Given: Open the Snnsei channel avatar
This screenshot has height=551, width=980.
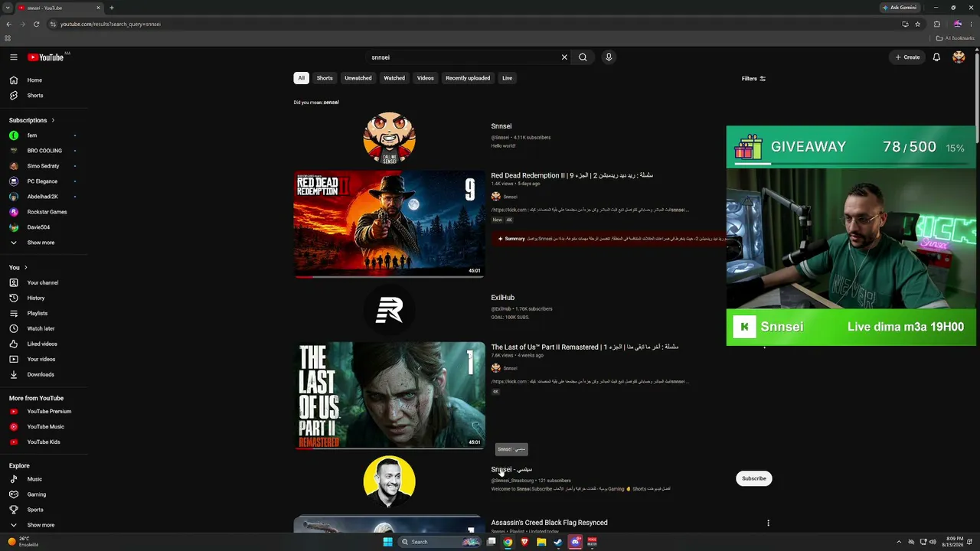Looking at the screenshot, I should tap(389, 138).
